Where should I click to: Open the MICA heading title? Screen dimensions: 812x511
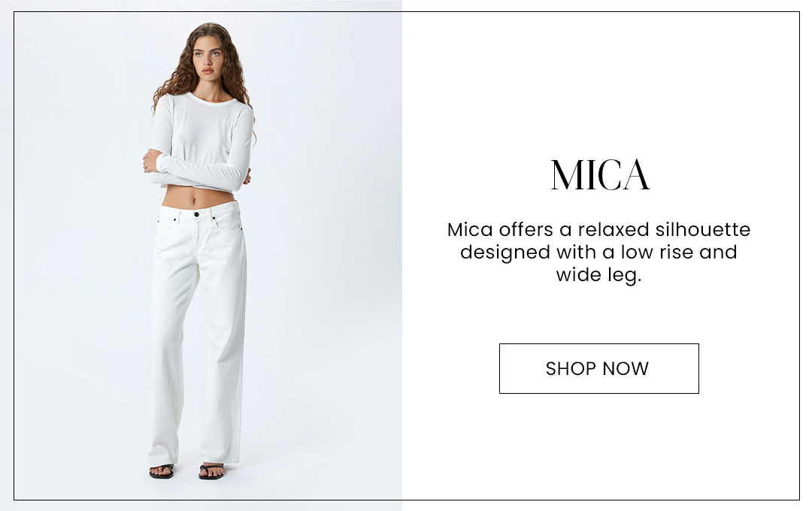[600, 175]
